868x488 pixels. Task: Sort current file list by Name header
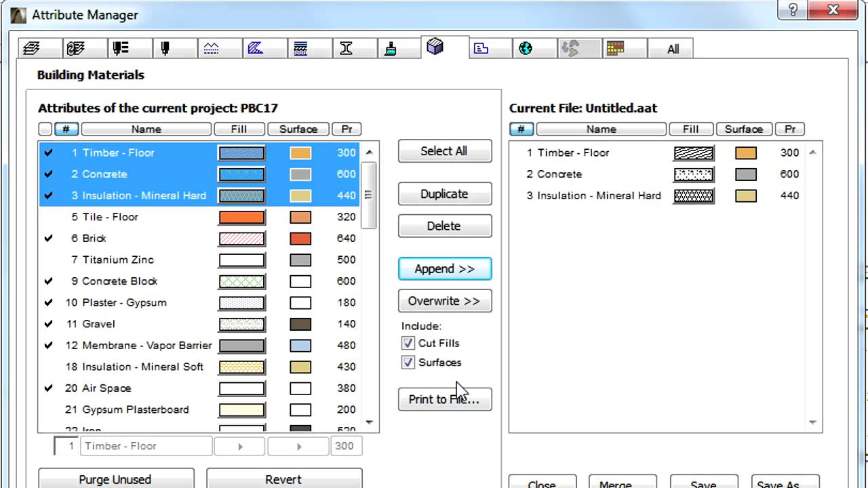[x=601, y=129]
